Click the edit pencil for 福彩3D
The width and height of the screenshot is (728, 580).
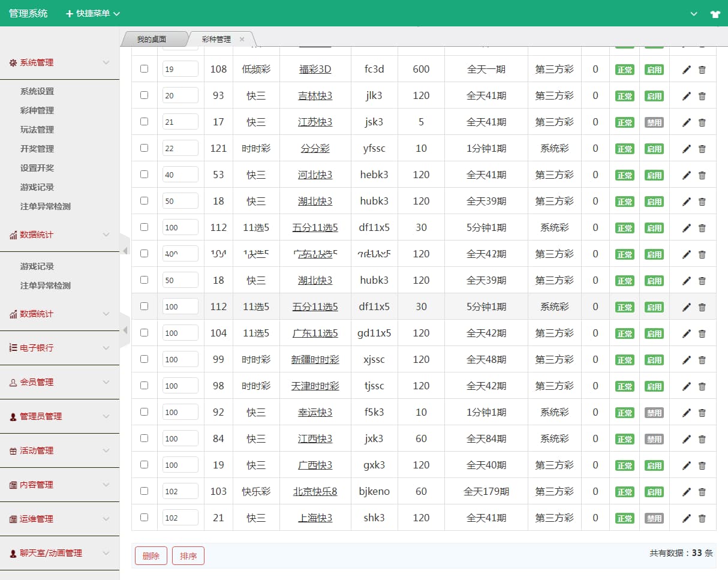[687, 70]
